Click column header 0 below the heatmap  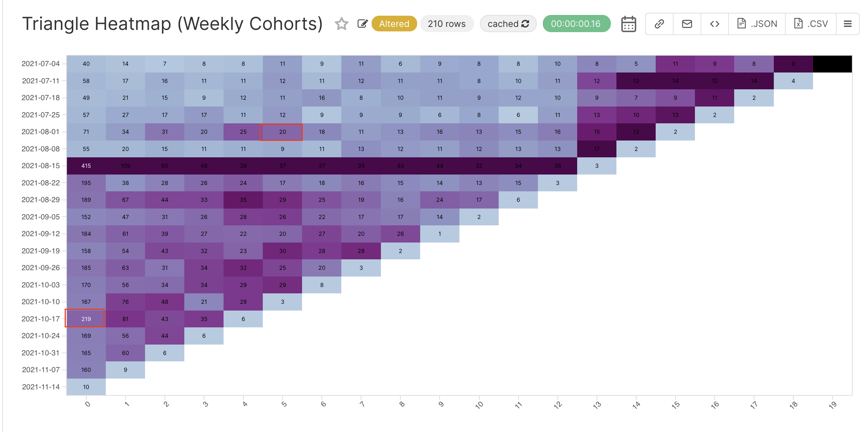(x=87, y=404)
